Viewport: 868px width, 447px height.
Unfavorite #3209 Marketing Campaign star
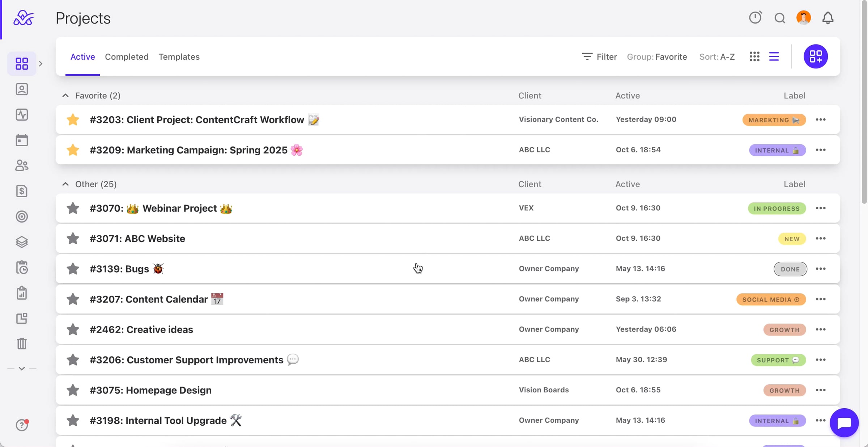[x=73, y=150]
